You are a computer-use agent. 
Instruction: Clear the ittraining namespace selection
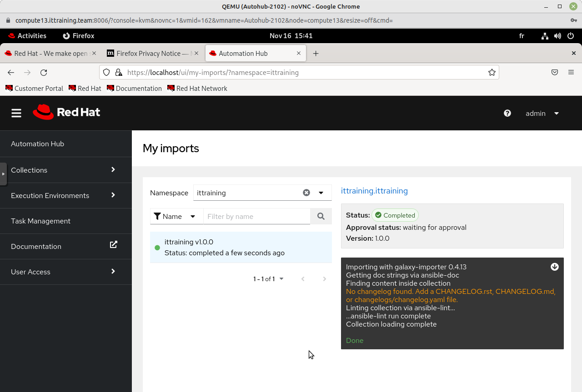tap(306, 193)
